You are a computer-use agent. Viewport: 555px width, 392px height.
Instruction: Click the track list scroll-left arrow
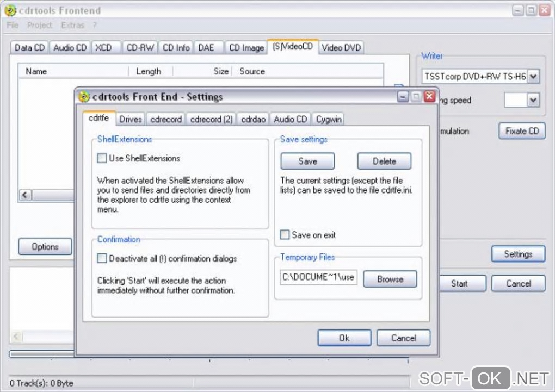25,195
